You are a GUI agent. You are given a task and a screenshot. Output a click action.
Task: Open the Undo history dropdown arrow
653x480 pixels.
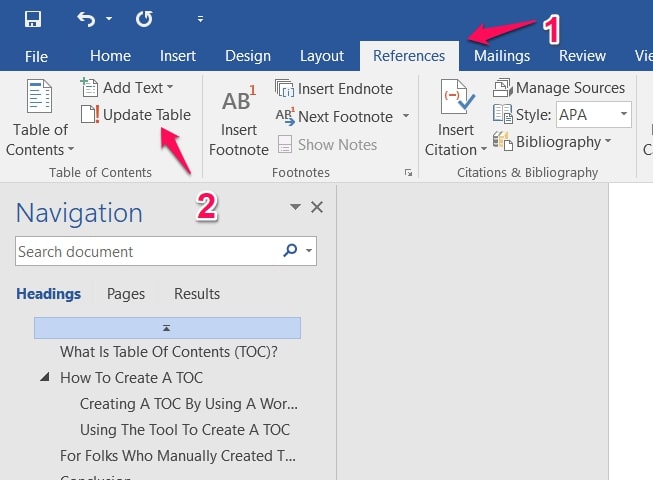click(x=109, y=19)
